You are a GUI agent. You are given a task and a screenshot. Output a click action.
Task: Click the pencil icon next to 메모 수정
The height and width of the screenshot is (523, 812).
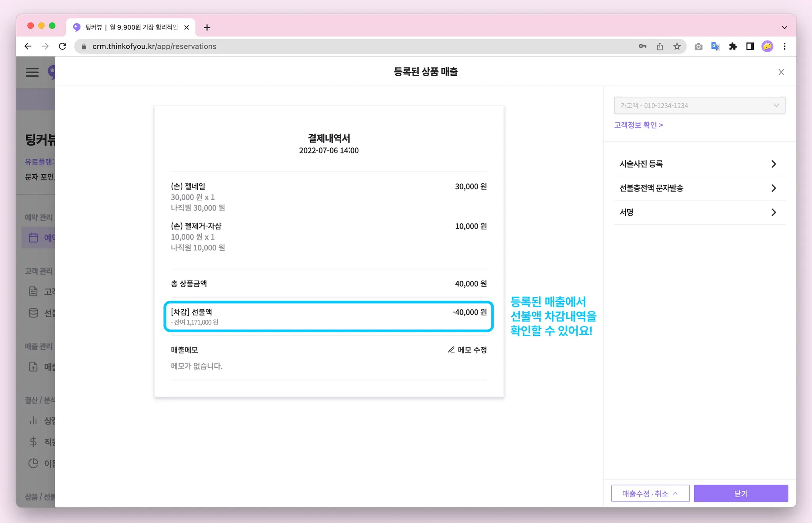click(451, 349)
